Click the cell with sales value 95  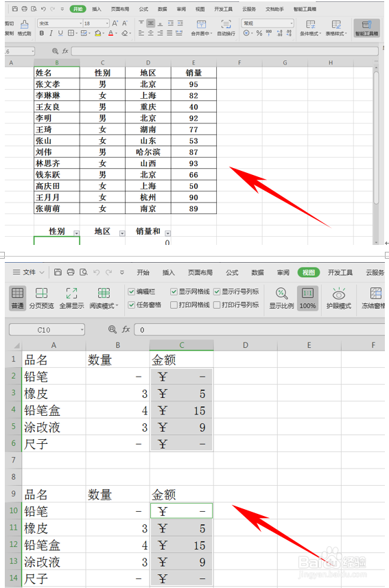click(x=193, y=84)
